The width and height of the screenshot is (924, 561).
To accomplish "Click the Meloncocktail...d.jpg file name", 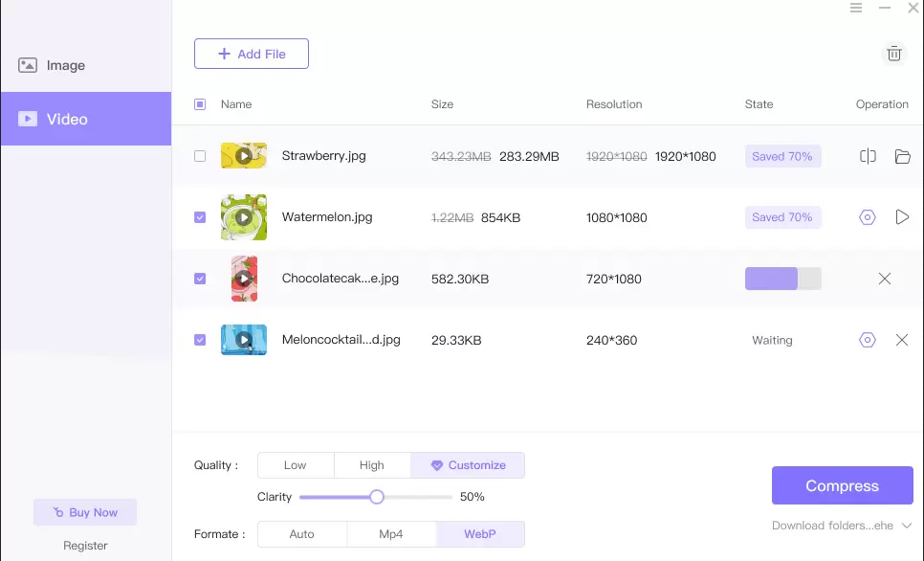I will [x=341, y=340].
